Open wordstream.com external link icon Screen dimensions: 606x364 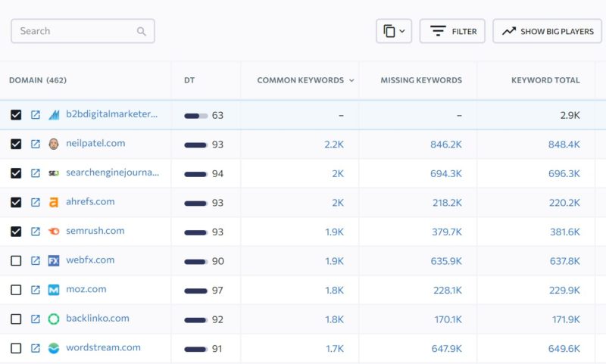(x=35, y=348)
